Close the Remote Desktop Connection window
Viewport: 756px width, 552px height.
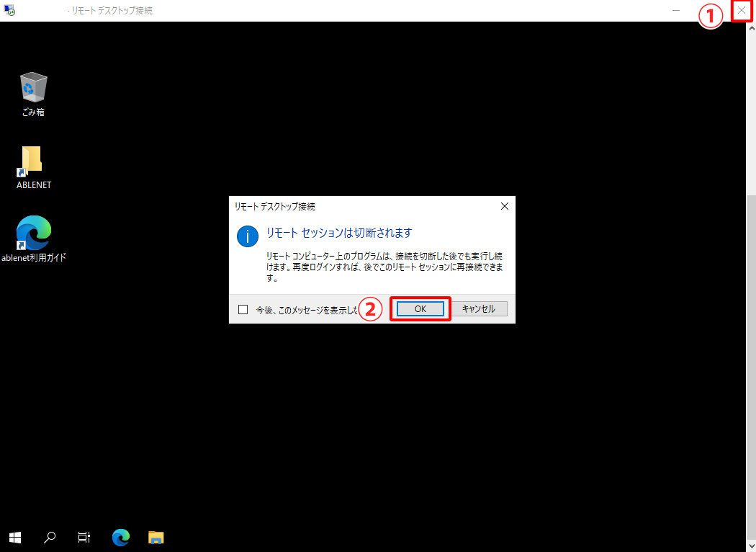tap(742, 11)
